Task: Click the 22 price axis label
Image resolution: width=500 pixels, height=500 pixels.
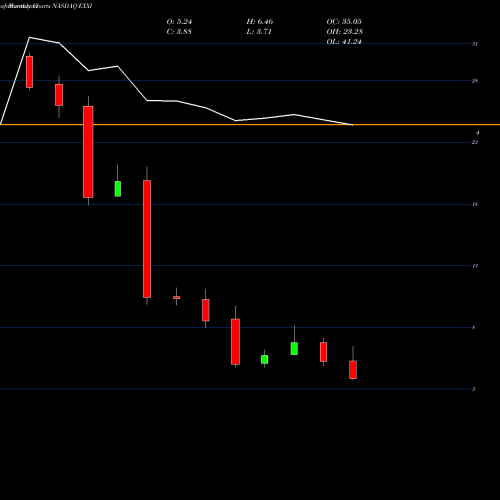Action: point(475,142)
